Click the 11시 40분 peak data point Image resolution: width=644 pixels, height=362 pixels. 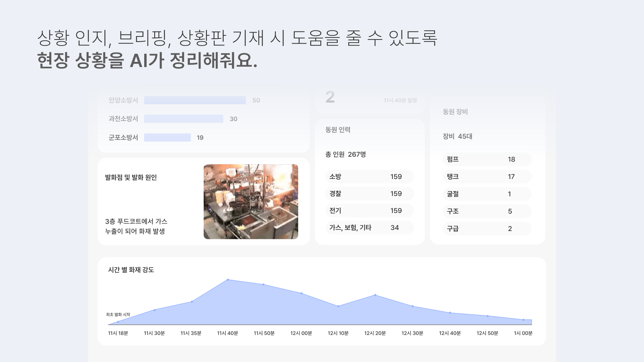[x=228, y=280]
